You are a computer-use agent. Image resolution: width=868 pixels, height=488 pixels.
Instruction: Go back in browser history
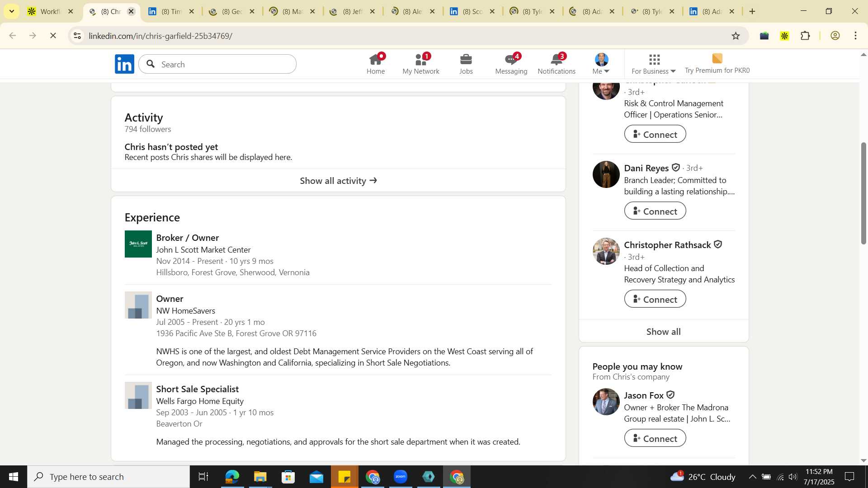13,36
